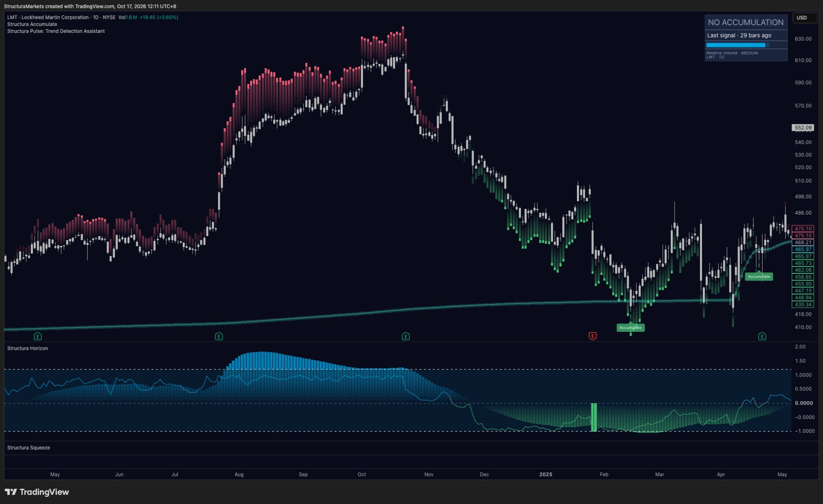Click the Accumulate signal label in late April

click(x=759, y=277)
